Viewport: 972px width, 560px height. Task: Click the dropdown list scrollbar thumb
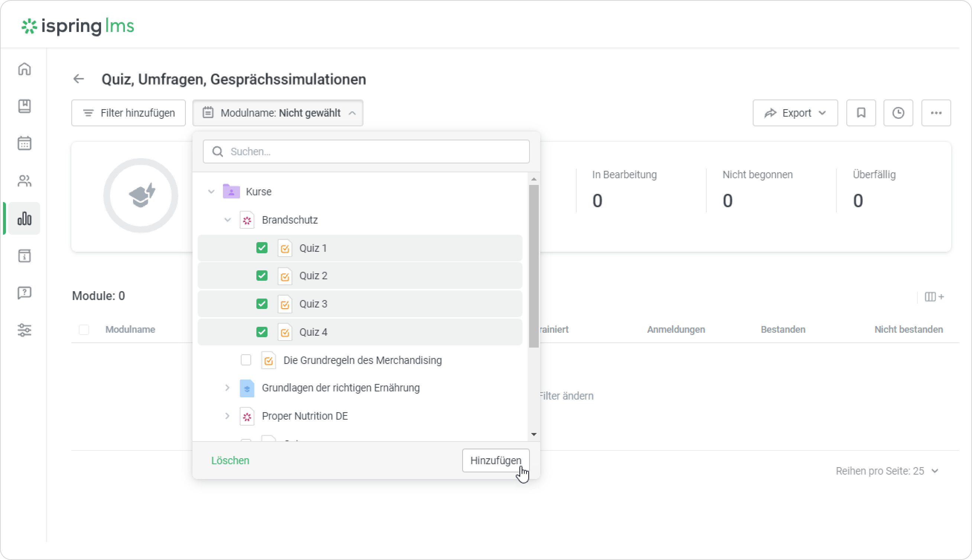[533, 266]
